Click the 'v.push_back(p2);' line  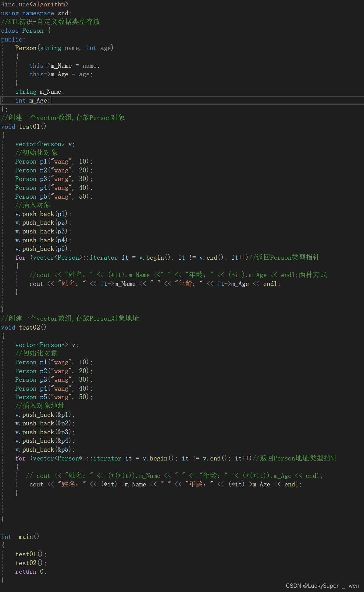pyautogui.click(x=43, y=222)
